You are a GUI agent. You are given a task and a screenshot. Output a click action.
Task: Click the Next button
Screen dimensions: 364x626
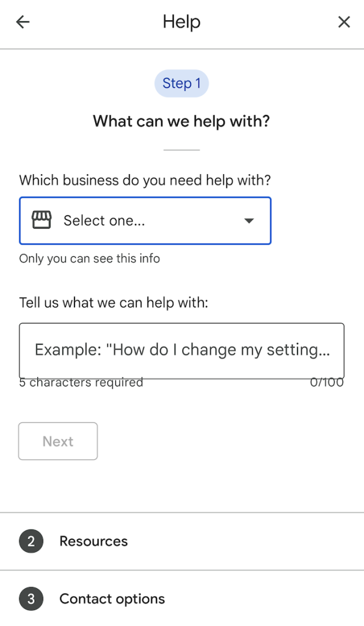click(x=58, y=441)
